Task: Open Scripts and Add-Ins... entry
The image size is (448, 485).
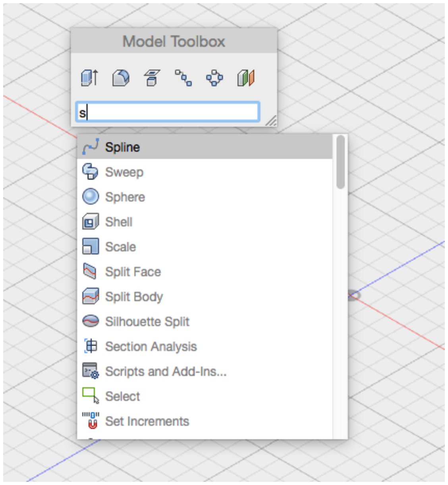Action: (x=205, y=371)
